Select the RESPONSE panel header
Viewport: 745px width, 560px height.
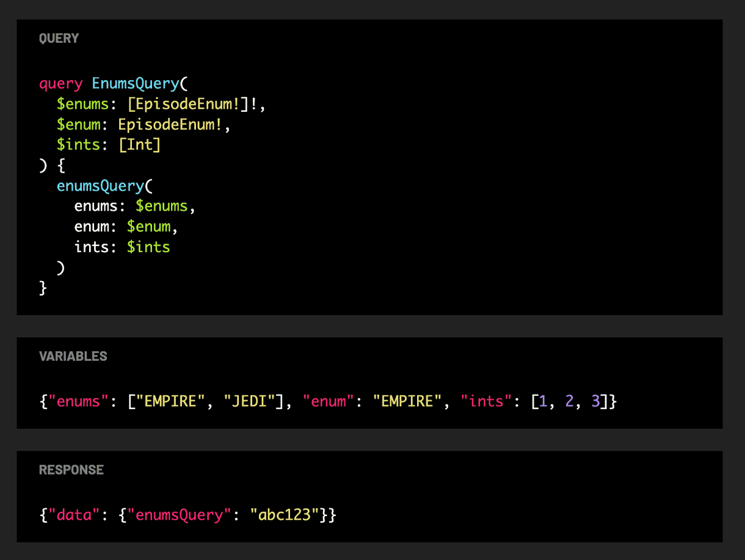pos(71,470)
